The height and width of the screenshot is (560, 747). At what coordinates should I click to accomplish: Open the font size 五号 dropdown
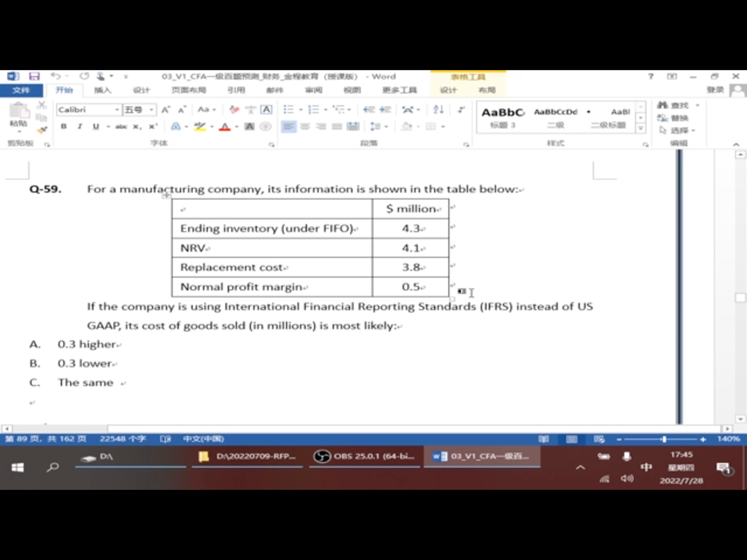pos(152,109)
